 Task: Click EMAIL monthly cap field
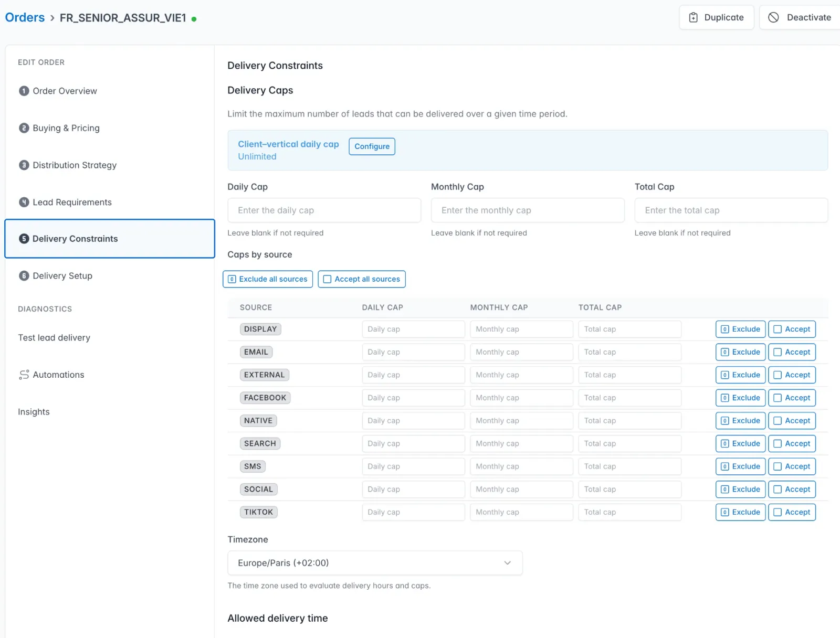521,352
